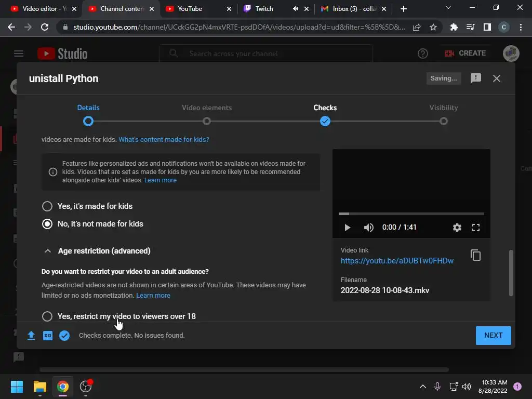This screenshot has width=532, height=399.
Task: Open What's content made for kids link
Action: pyautogui.click(x=164, y=139)
